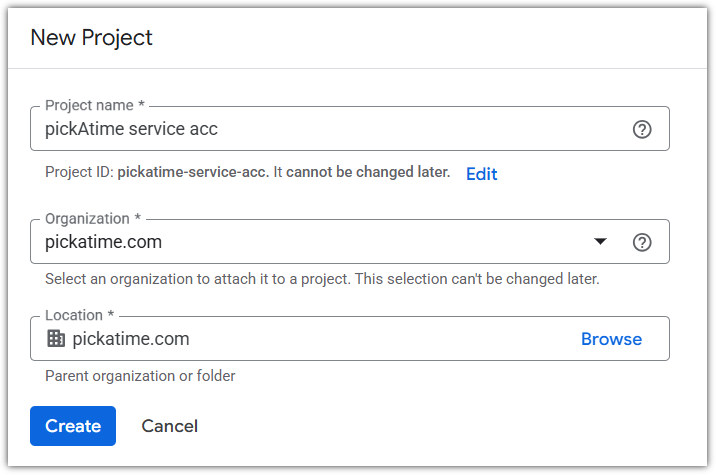Focus the Project name text field
The height and width of the screenshot is (475, 716).
tap(330, 129)
